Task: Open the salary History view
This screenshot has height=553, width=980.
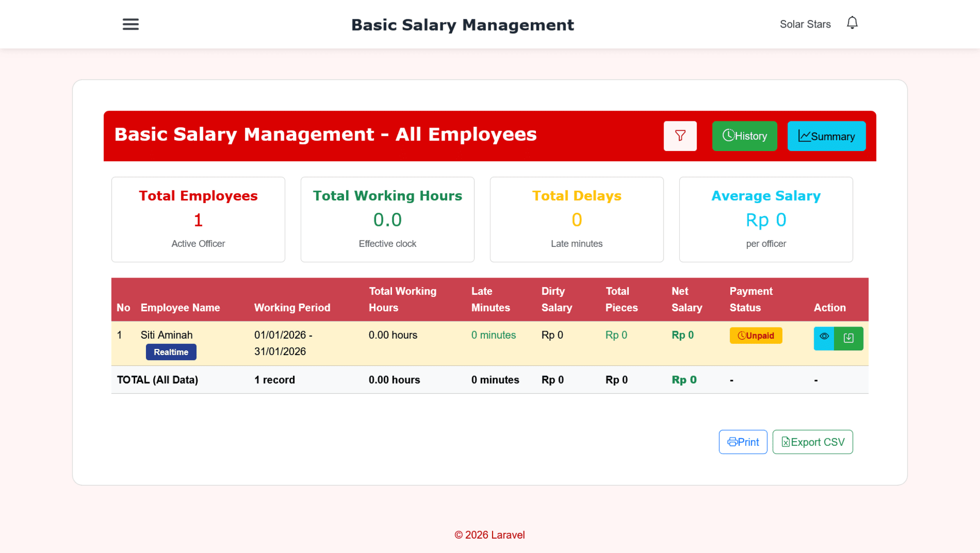Action: [x=744, y=136]
